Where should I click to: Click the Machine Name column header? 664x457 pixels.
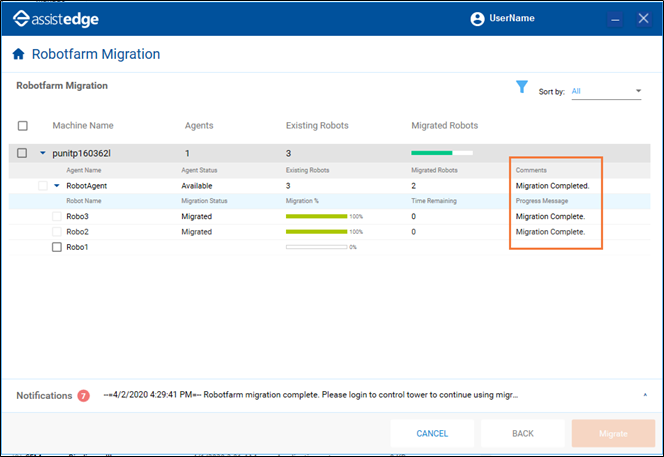click(x=83, y=126)
